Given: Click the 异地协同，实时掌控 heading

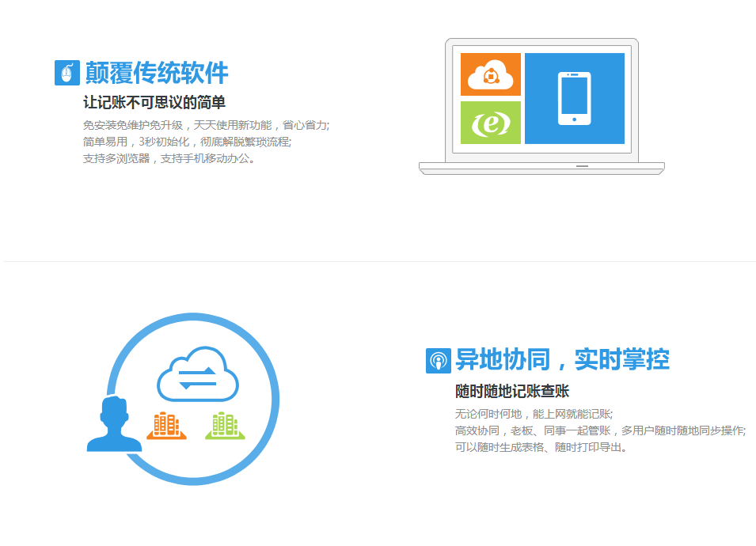Looking at the screenshot, I should pos(562,360).
